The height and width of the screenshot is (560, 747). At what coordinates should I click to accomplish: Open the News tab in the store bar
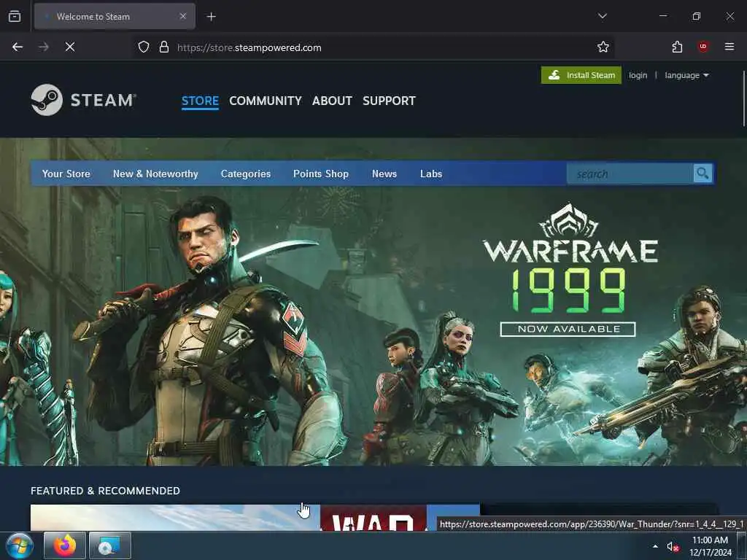tap(384, 174)
